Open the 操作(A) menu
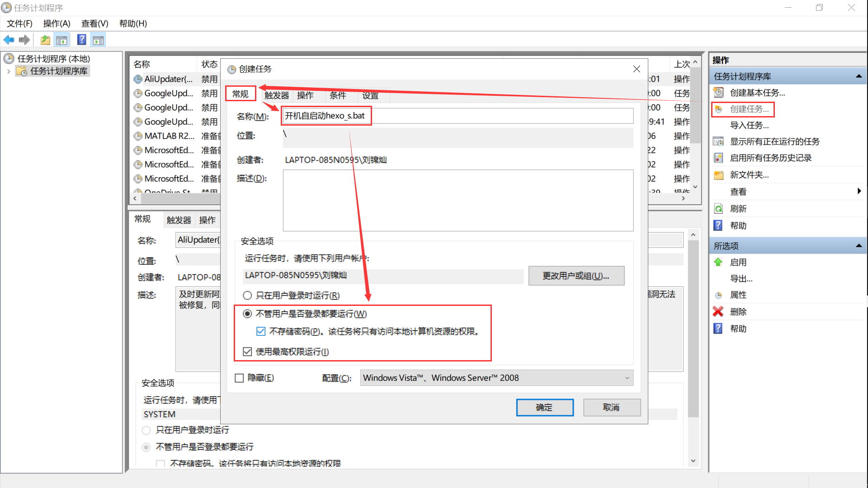This screenshot has width=868, height=488. coord(57,23)
